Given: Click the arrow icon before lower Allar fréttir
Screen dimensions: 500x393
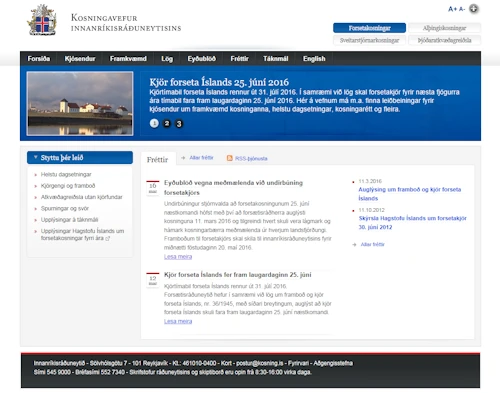Looking at the screenshot, I should click(354, 245).
